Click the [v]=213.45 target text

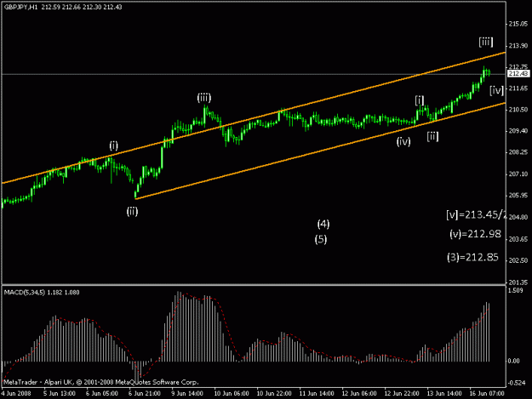[476, 215]
